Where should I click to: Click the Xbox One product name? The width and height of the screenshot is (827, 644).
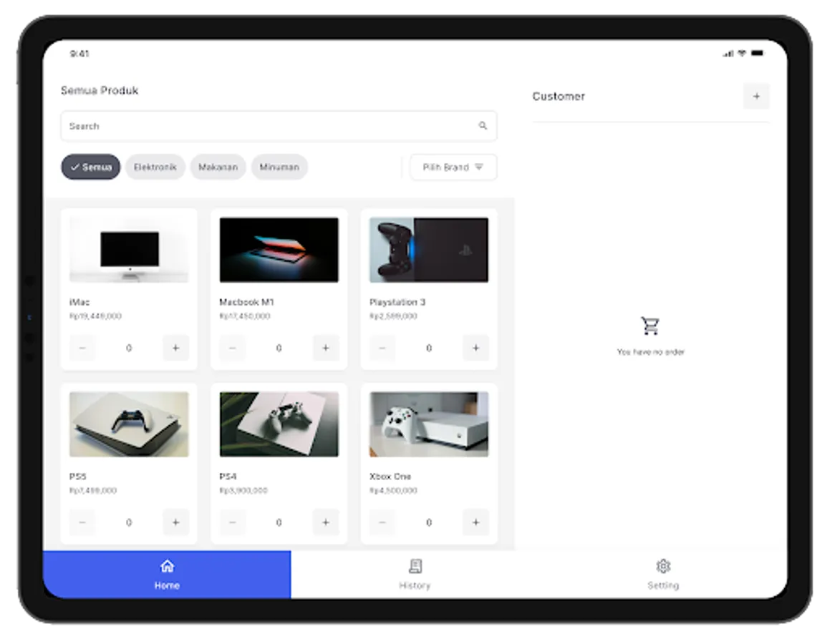pos(390,477)
